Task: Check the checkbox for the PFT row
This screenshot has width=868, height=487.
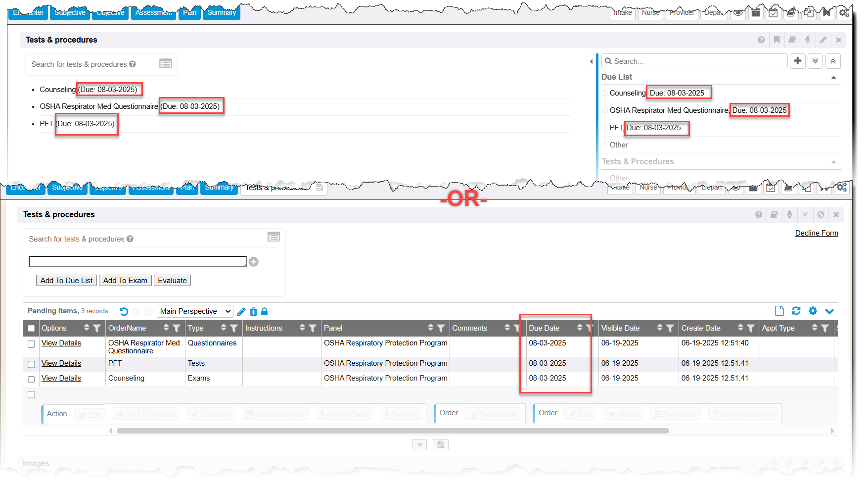Action: tap(31, 364)
